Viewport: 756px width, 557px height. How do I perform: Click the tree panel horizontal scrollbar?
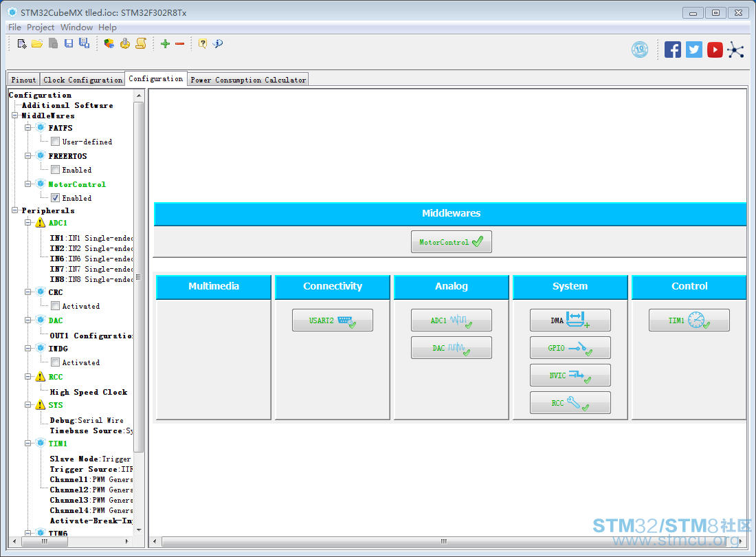(45, 542)
